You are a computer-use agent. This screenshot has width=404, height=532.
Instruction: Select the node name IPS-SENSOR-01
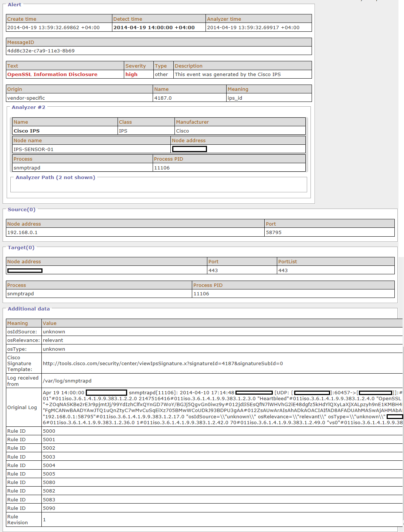coord(34,150)
